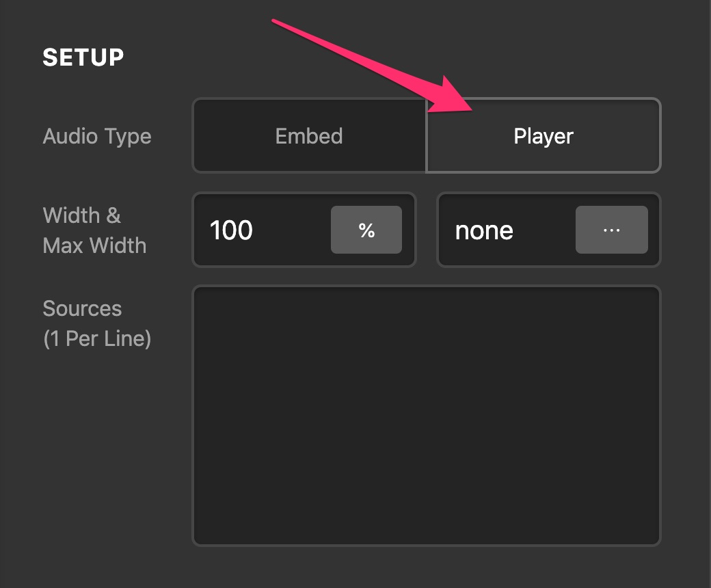Click the word Sources in the left label
This screenshot has height=588, width=711.
(x=82, y=309)
